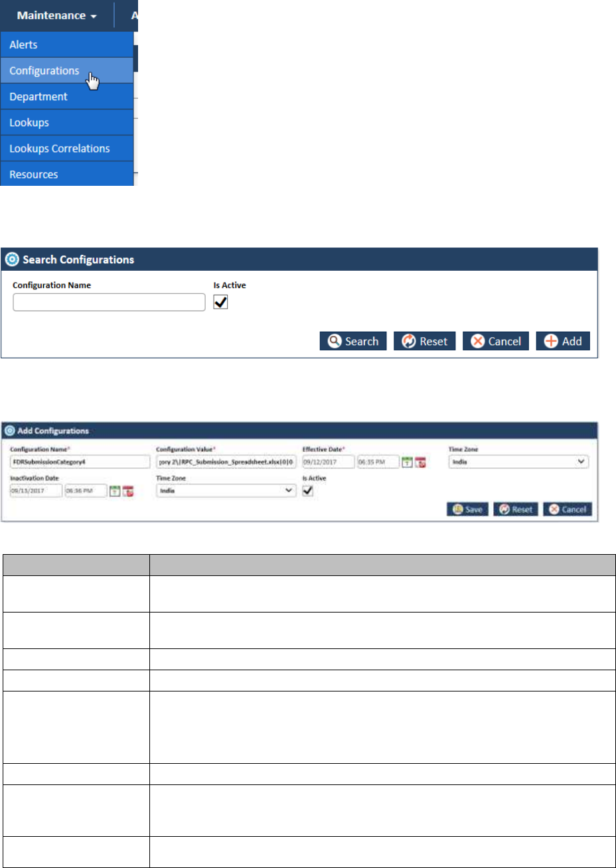Click the red clear-date icon beside Effective Date

(x=420, y=463)
